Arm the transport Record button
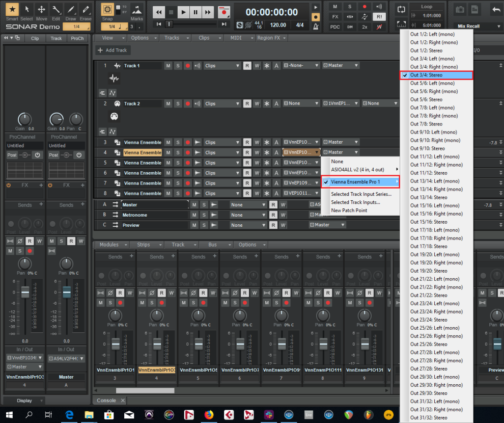This screenshot has width=504, height=423. (224, 12)
